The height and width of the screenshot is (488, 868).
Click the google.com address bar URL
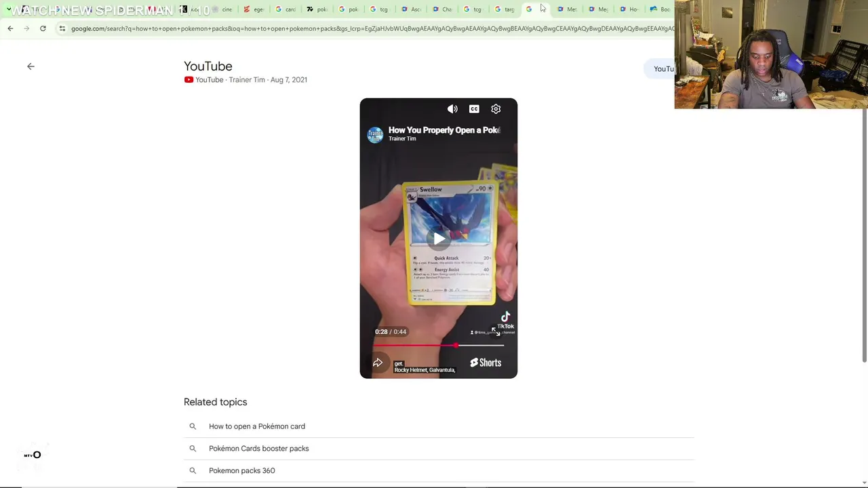coord(372,28)
